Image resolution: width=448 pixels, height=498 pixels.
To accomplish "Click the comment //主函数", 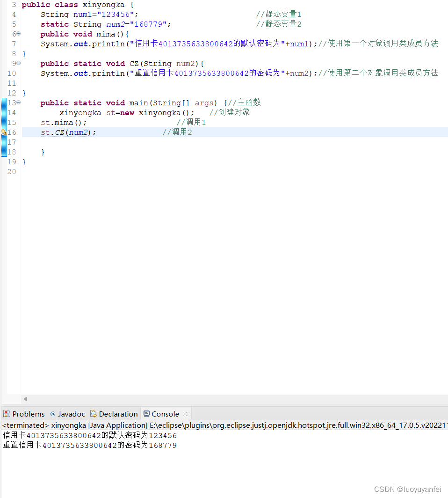I will pyautogui.click(x=245, y=103).
